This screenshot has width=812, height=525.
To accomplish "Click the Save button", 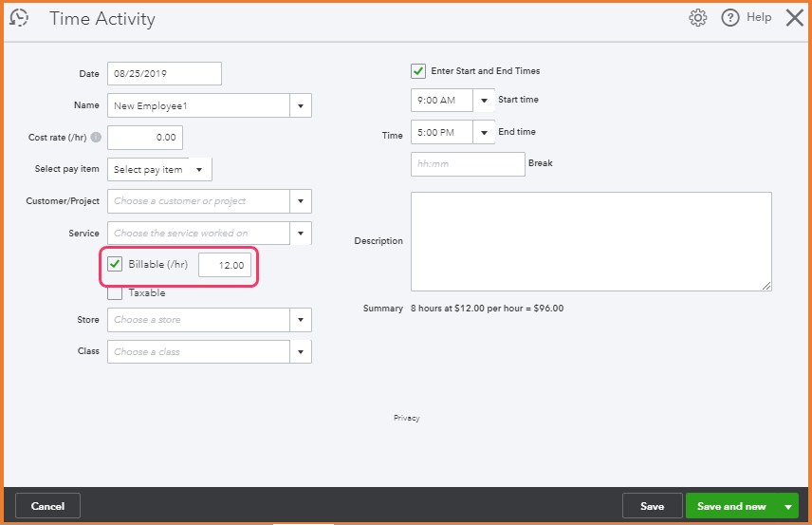I will pos(652,506).
